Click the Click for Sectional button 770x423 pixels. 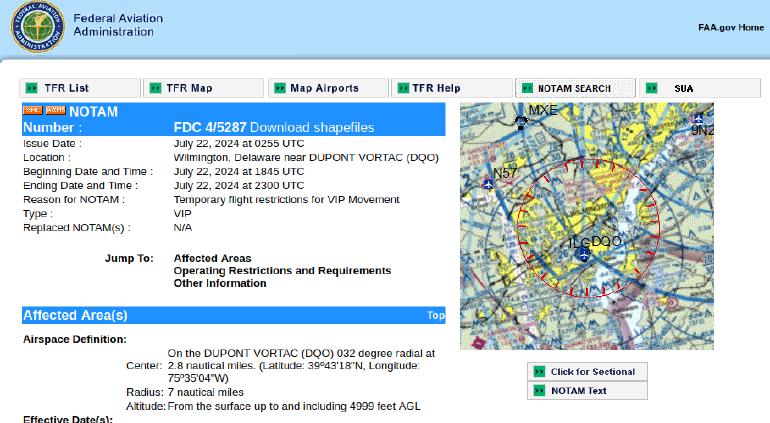click(x=587, y=371)
